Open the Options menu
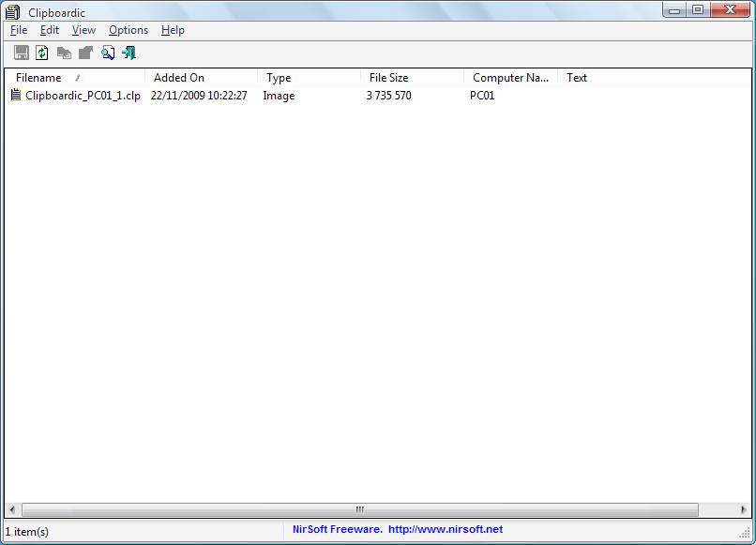The image size is (756, 545). tap(129, 30)
